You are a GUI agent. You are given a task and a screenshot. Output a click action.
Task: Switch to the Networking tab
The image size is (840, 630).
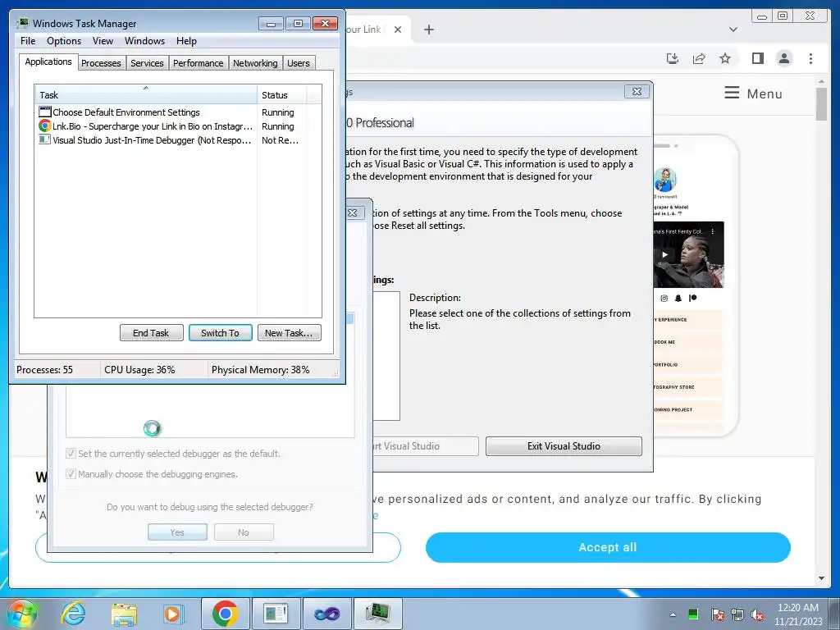tap(255, 63)
